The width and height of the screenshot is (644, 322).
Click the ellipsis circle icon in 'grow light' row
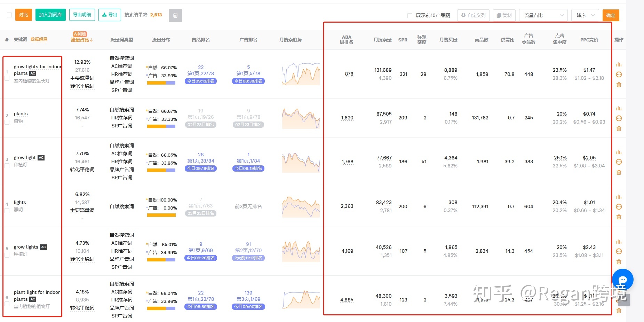619,162
